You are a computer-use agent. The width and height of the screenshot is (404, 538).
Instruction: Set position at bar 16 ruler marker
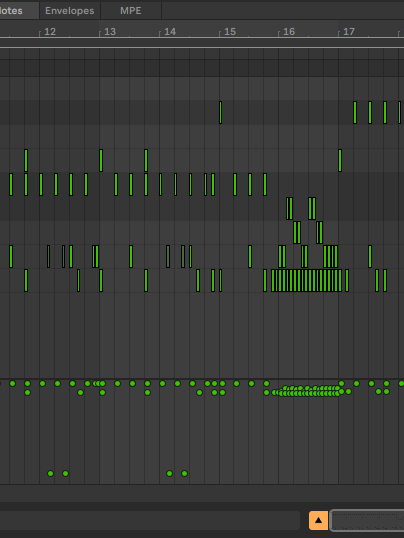click(289, 32)
